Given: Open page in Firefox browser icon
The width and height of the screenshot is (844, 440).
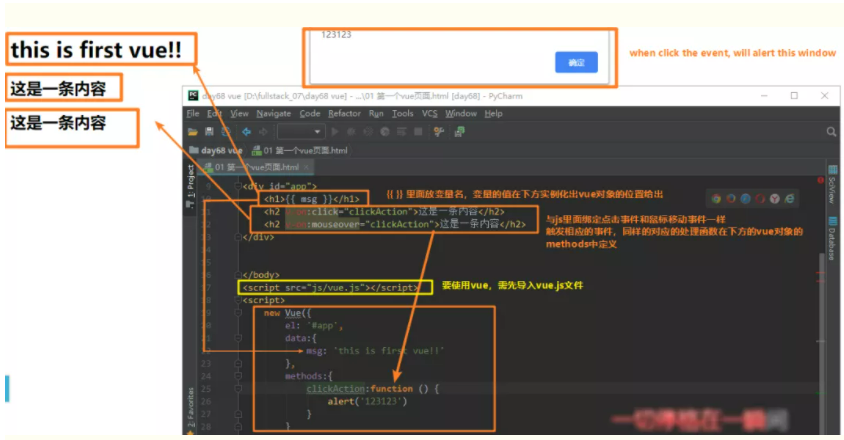Looking at the screenshot, I should (730, 199).
